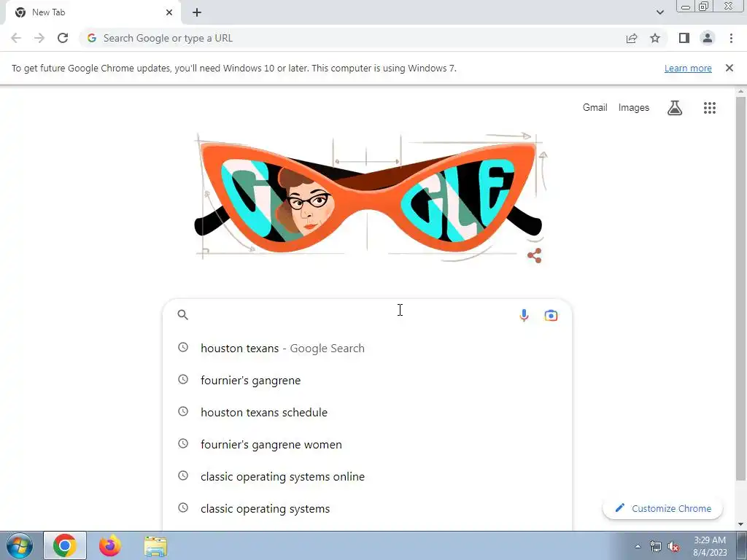
Task: Open Images link
Action: pos(634,108)
